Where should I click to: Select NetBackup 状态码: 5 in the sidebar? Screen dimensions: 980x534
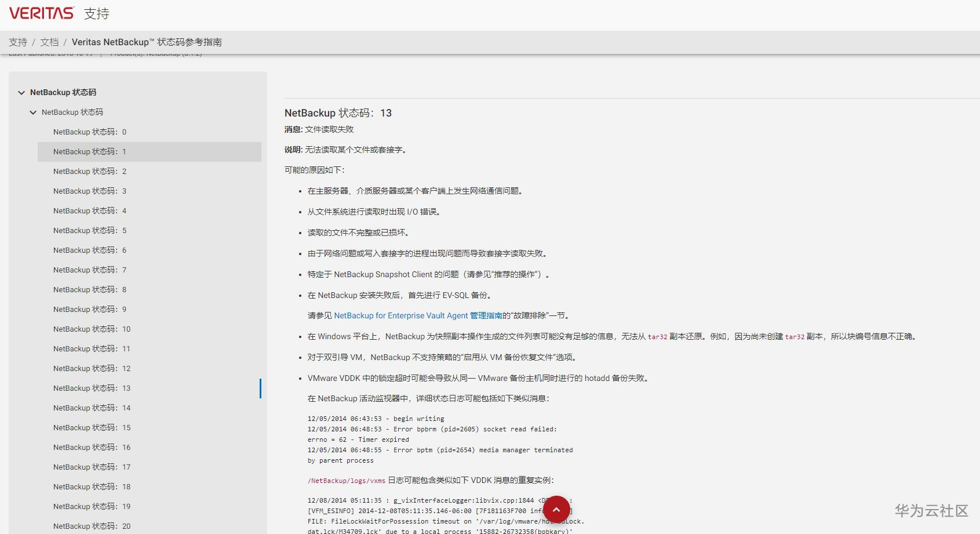[x=89, y=230]
